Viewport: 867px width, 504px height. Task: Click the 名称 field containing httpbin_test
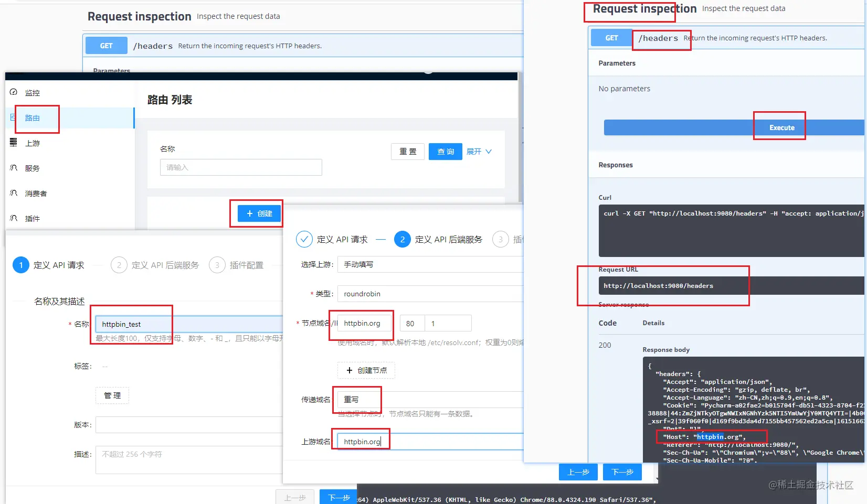189,324
